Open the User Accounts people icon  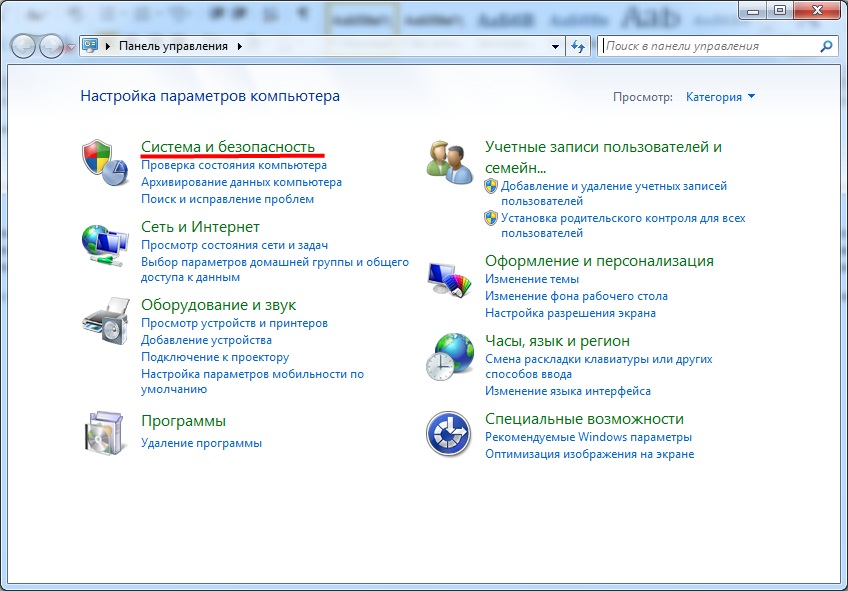pos(449,162)
